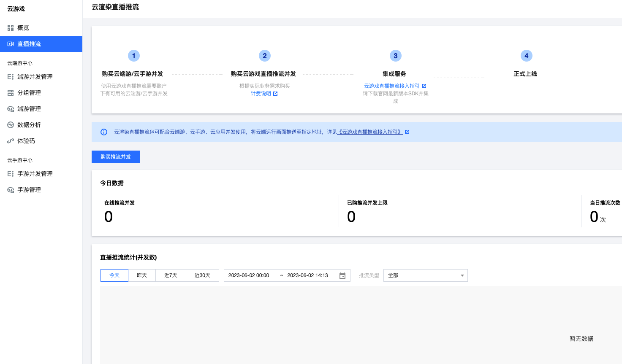Click the 端游并发管理 sidebar icon
The height and width of the screenshot is (364, 622).
coord(11,77)
